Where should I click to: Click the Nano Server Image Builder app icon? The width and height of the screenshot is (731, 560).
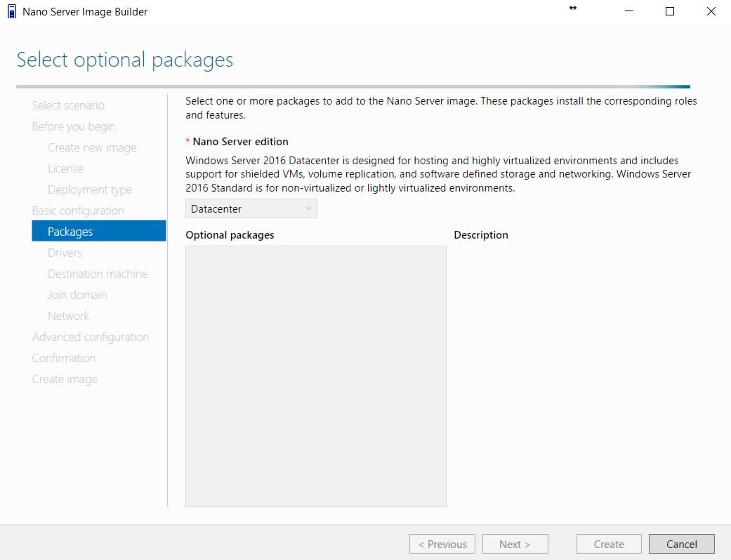pos(12,12)
